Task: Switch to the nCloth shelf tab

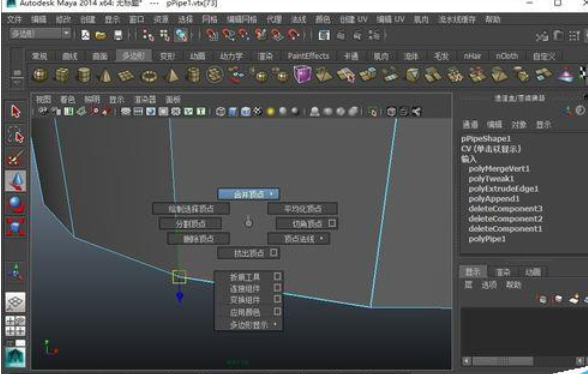Action: (507, 56)
